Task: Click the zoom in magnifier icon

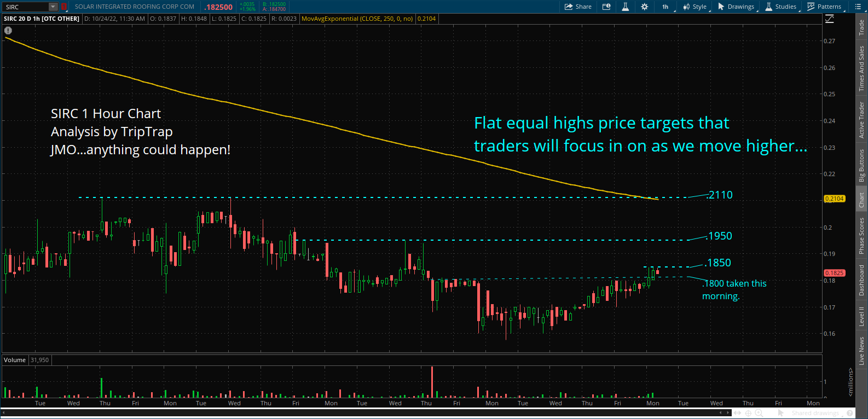Action: 759,414
